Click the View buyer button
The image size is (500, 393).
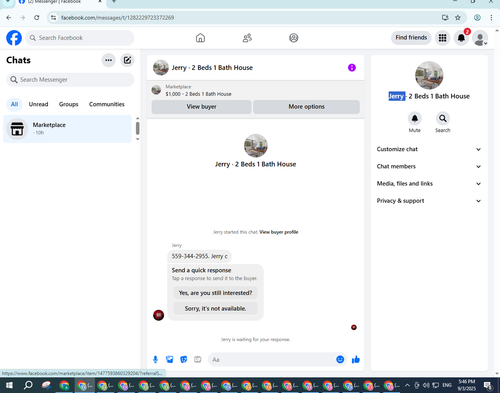pos(201,107)
